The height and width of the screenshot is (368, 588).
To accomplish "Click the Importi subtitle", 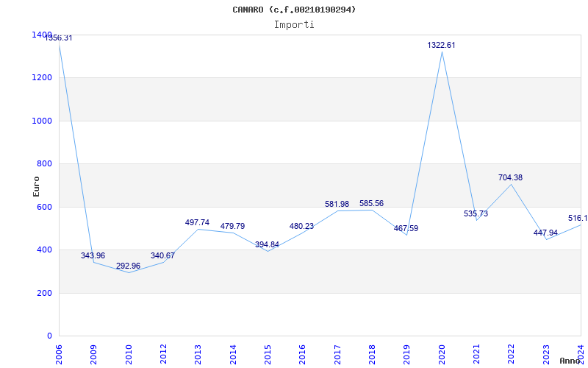I will (294, 25).
